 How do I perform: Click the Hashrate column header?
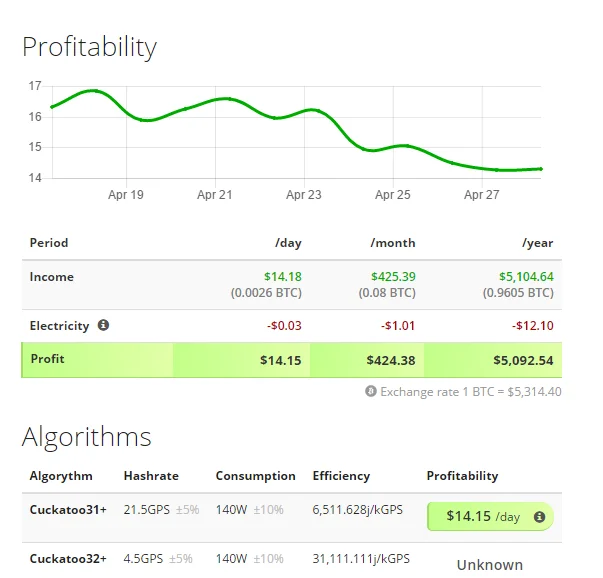pyautogui.click(x=150, y=476)
